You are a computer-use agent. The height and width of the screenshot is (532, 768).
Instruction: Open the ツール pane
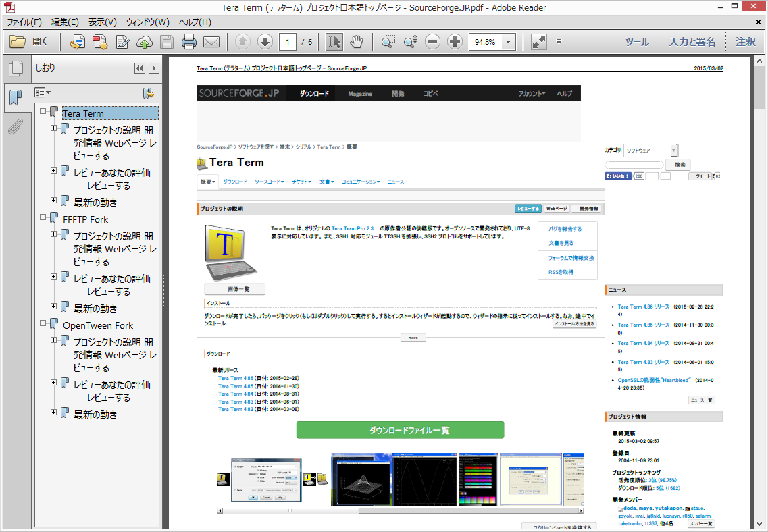[x=637, y=42]
